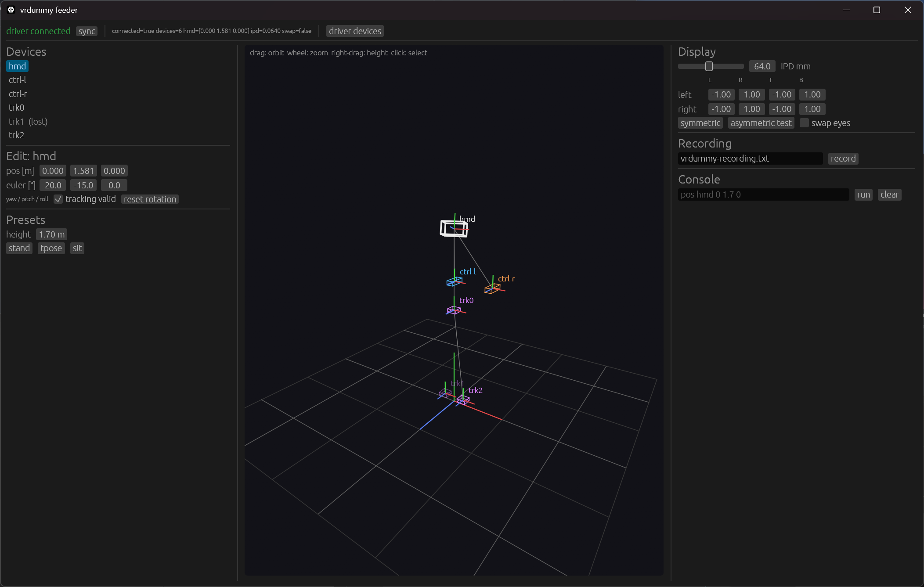Image resolution: width=924 pixels, height=587 pixels.
Task: Maximize the vrdummy feeder window
Action: (x=877, y=10)
